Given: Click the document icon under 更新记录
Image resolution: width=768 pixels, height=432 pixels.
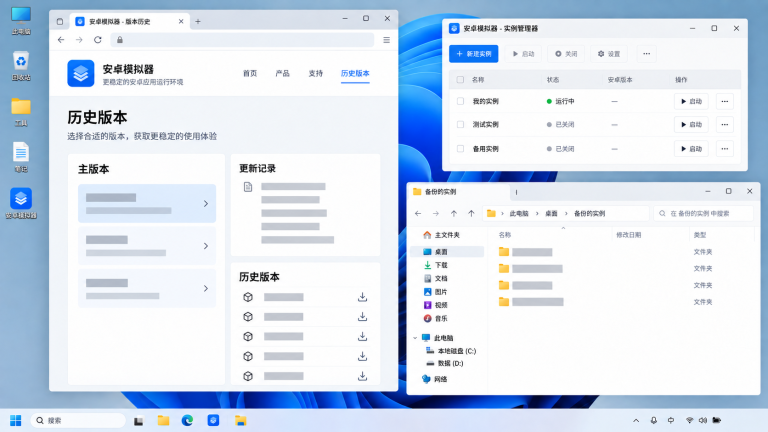Looking at the screenshot, I should click(248, 187).
